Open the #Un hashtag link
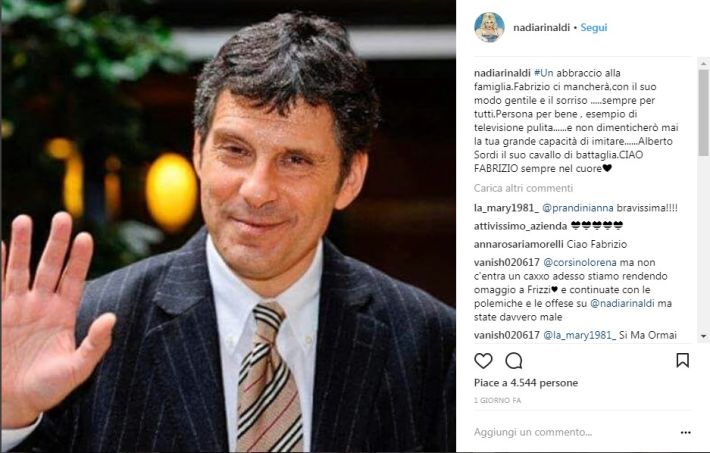 point(543,73)
